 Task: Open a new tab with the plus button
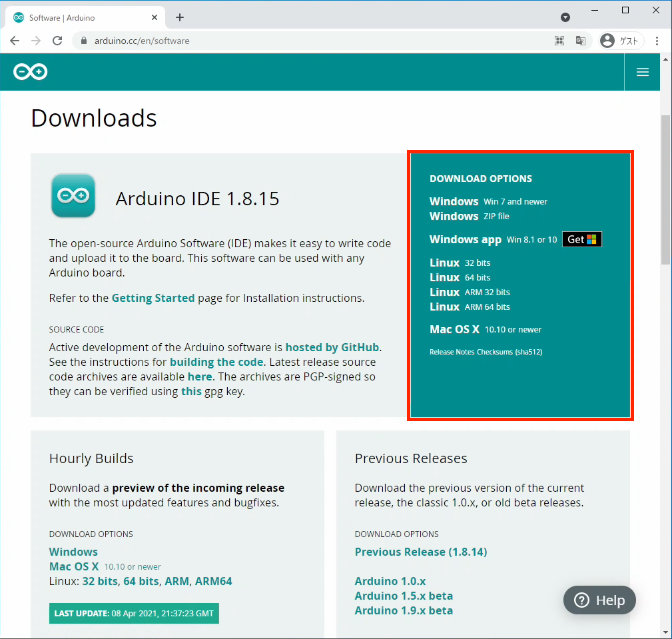coord(180,17)
